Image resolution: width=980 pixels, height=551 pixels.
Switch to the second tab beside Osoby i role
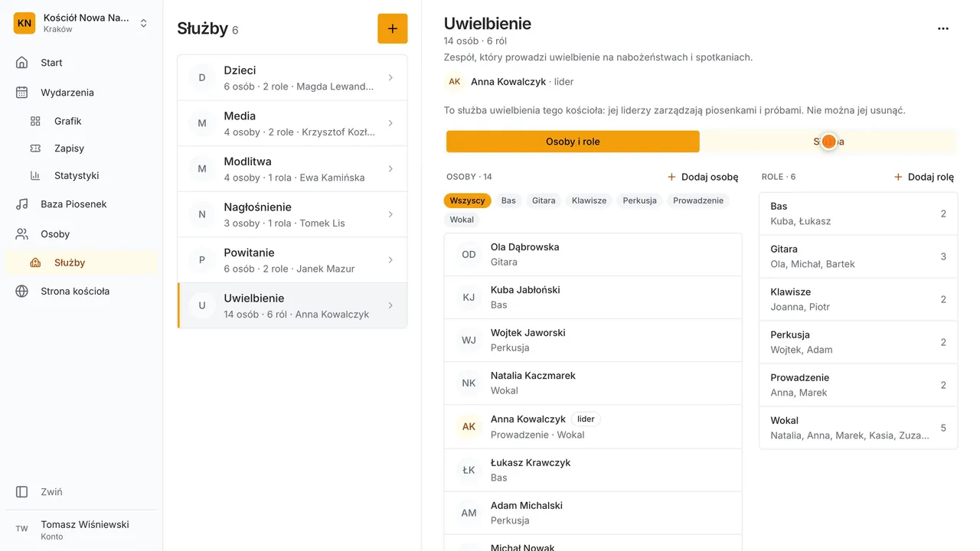828,142
